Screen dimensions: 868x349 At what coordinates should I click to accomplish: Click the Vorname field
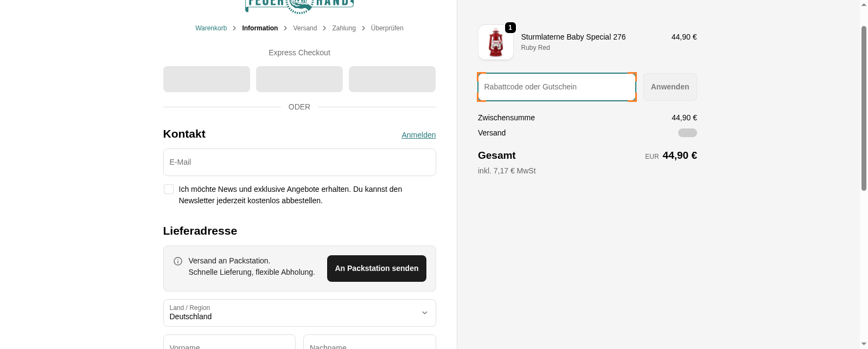pyautogui.click(x=229, y=345)
